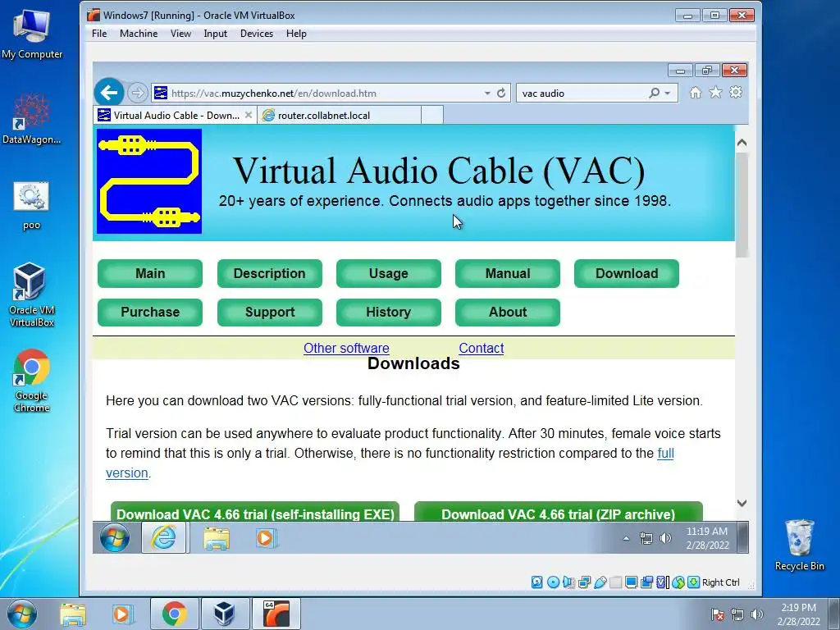840x630 pixels.
Task: Open the VirtualBox Input menu
Action: pos(216,33)
